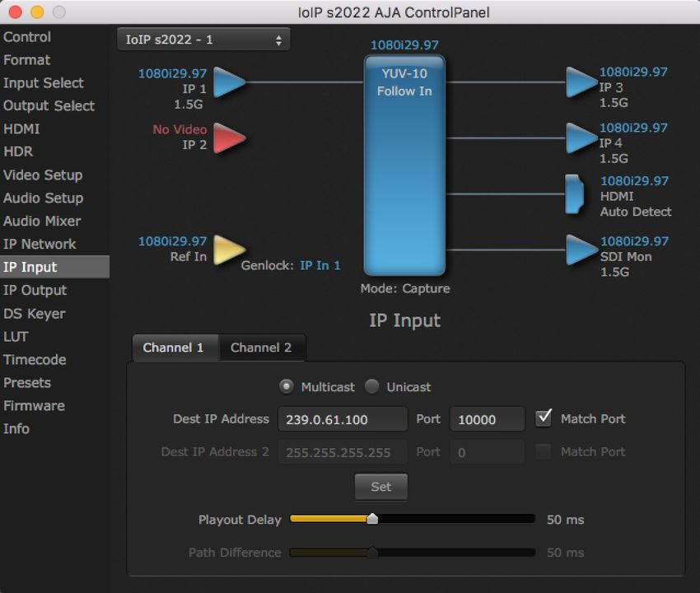Click the blue IP 1 input triangle icon
This screenshot has width=700, height=593.
coord(230,82)
